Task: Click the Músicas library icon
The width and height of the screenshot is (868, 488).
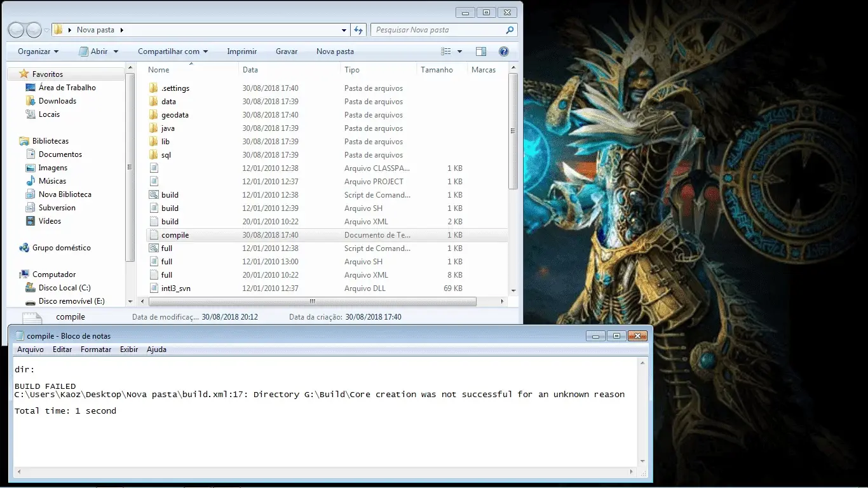Action: click(x=31, y=181)
